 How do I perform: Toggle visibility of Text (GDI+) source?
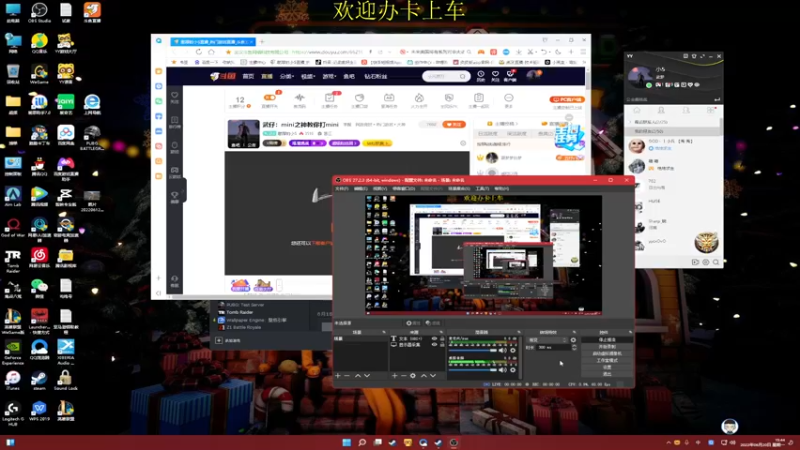click(435, 338)
